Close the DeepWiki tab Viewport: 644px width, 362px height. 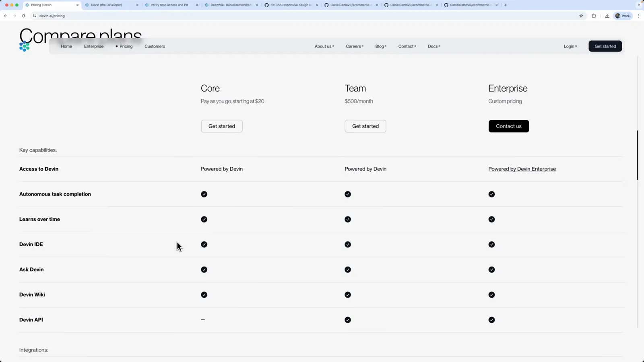[257, 5]
